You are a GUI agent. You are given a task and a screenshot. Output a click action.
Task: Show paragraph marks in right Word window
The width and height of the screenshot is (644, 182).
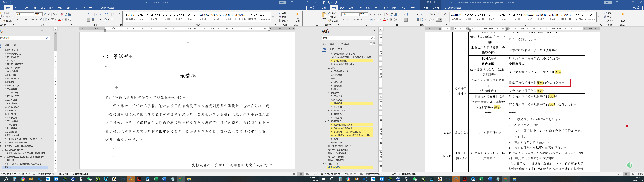coord(445,14)
